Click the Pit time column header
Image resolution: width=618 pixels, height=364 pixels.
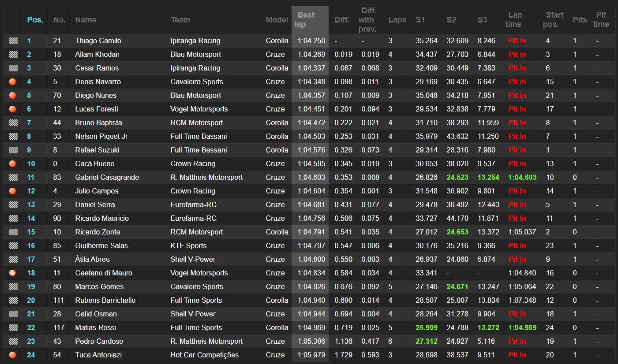point(601,20)
